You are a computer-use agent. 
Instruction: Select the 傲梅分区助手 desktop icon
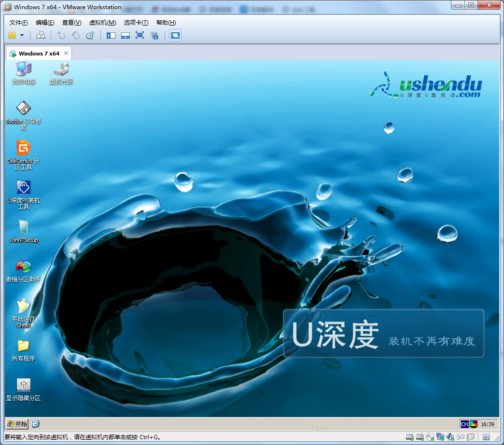point(24,271)
